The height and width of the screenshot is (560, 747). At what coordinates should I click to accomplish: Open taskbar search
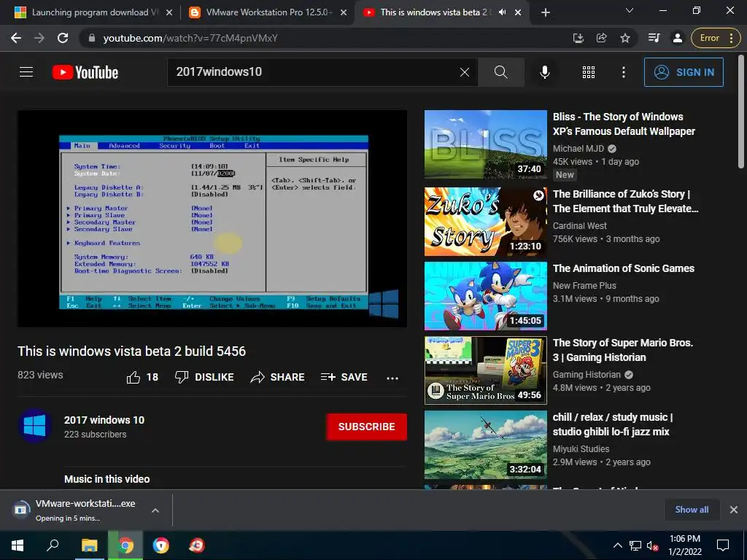coord(53,545)
